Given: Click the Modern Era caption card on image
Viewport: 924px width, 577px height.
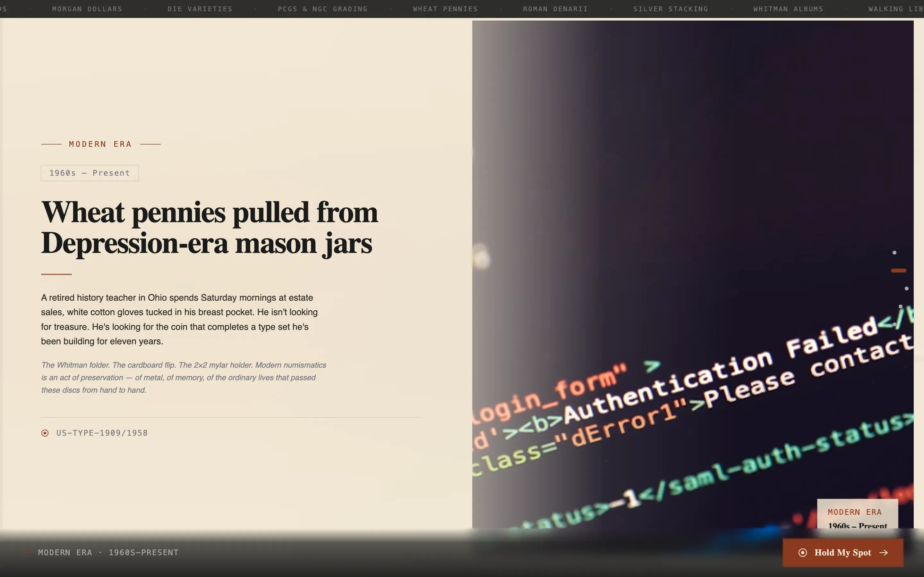Looking at the screenshot, I should pos(858,514).
